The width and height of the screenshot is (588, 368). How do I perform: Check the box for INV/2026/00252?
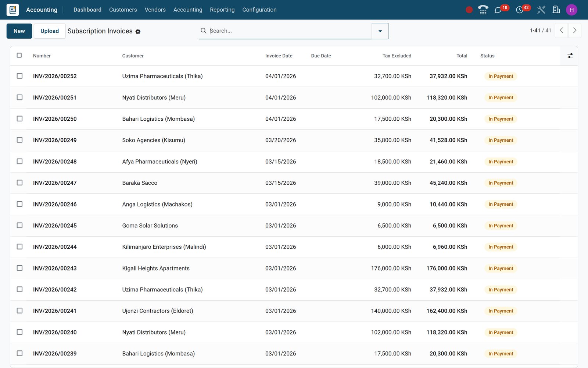(19, 76)
